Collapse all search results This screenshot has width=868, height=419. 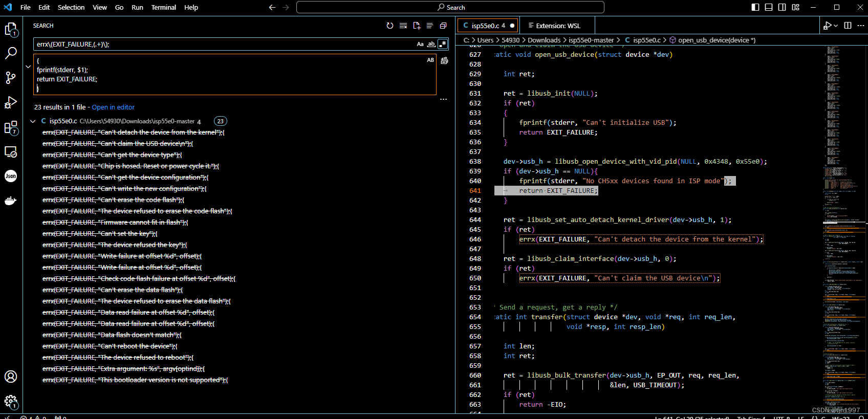click(443, 26)
